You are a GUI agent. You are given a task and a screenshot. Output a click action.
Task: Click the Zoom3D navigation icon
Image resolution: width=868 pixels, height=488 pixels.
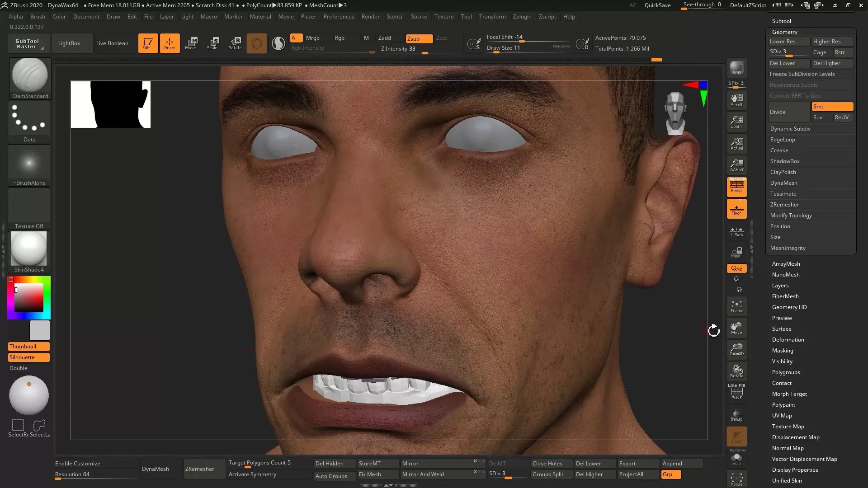tap(736, 349)
